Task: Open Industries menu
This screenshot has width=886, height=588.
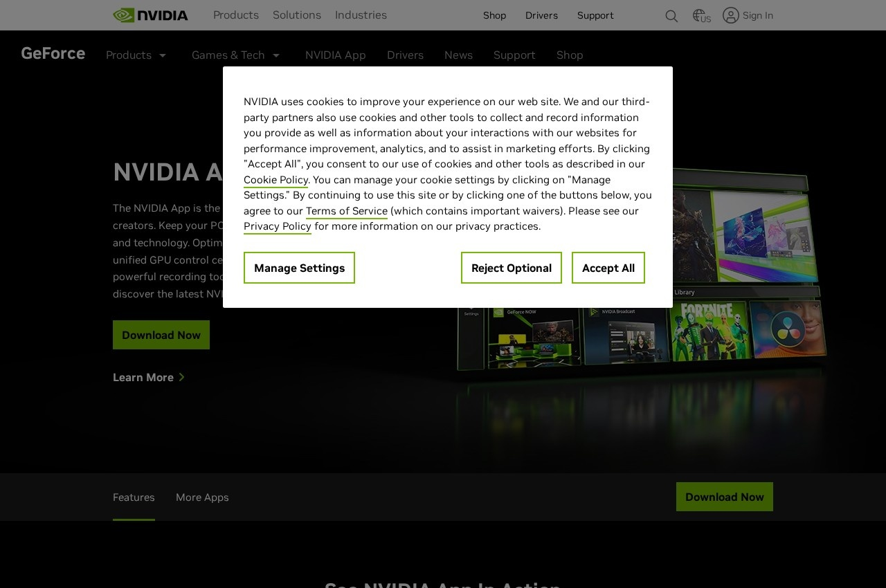Action: coord(361,15)
